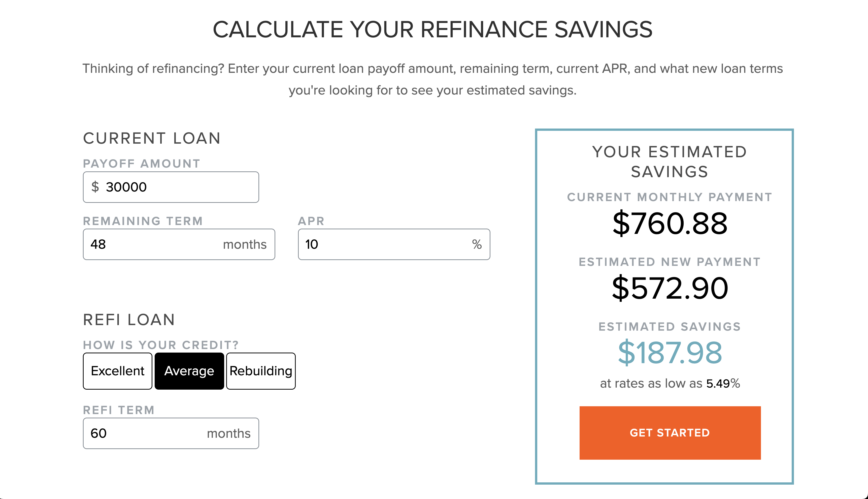Screen dimensions: 868x499
Task: Click the Your Estimated Savings panel title
Action: point(669,162)
